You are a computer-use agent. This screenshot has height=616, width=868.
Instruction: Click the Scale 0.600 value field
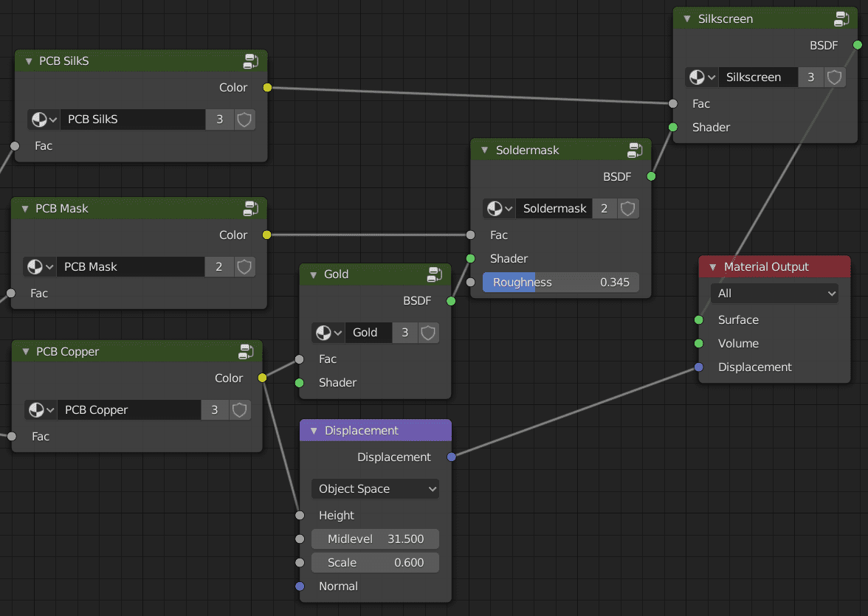tap(375, 562)
